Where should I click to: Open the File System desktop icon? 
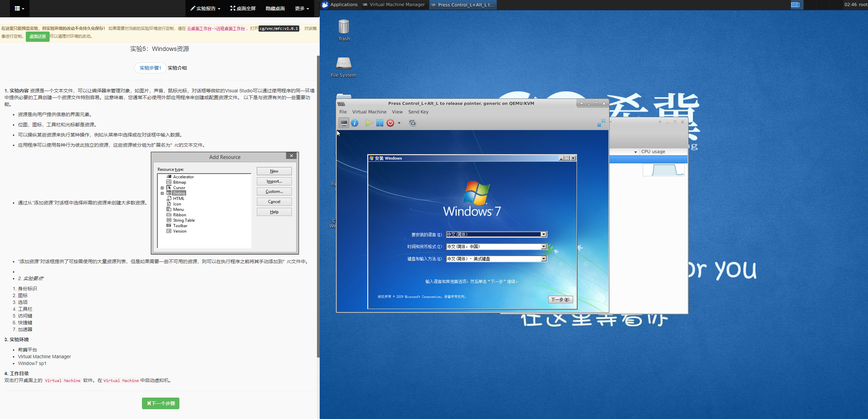click(x=343, y=67)
